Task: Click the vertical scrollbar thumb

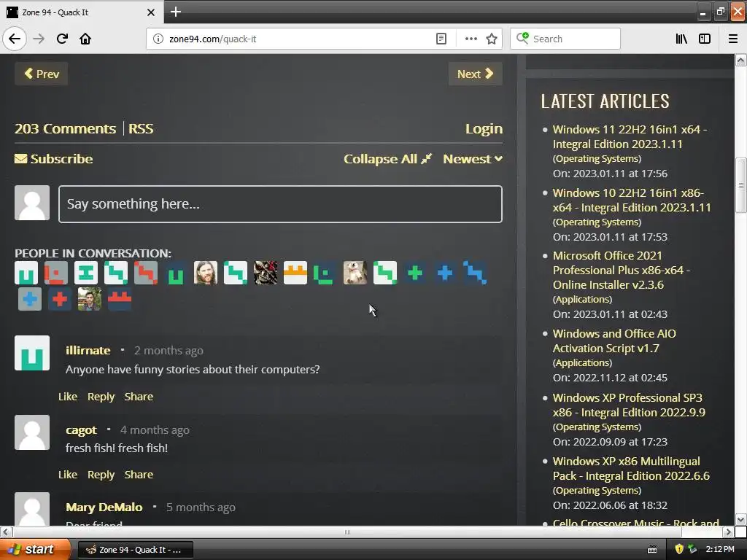Action: tap(741, 184)
